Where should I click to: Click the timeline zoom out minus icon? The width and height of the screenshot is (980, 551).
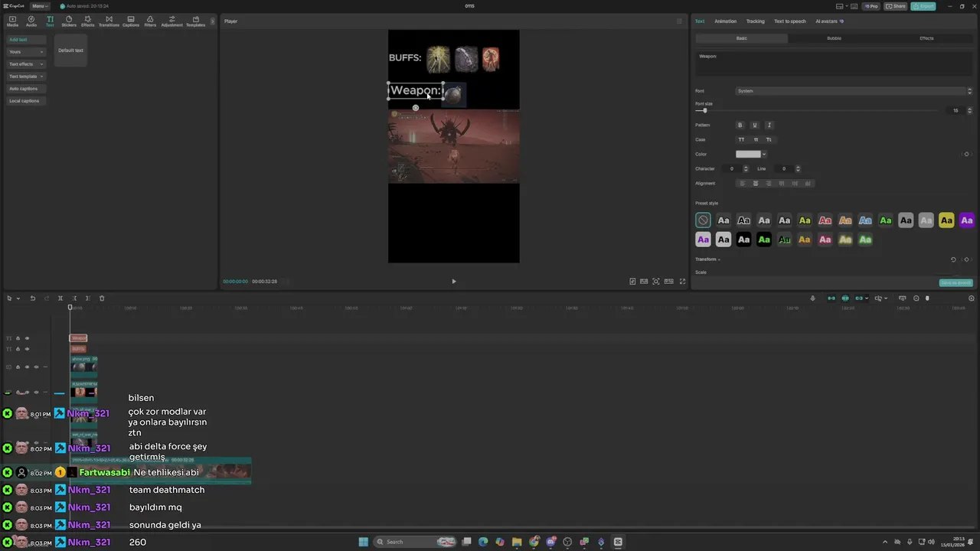click(x=916, y=298)
